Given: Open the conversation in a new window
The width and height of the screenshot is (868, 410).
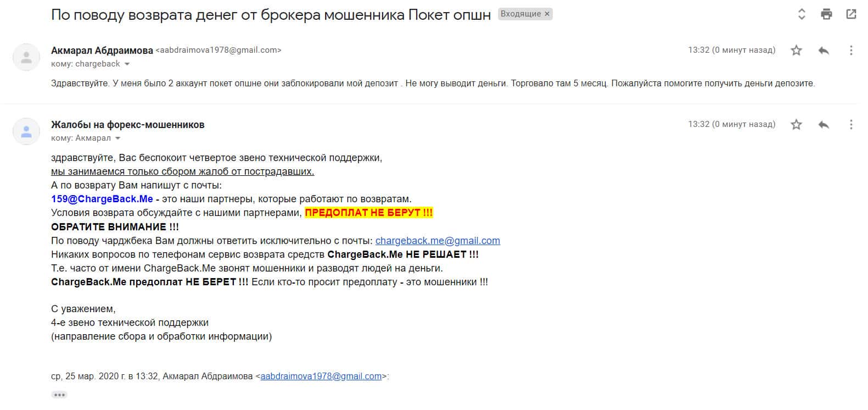Looking at the screenshot, I should click(851, 14).
